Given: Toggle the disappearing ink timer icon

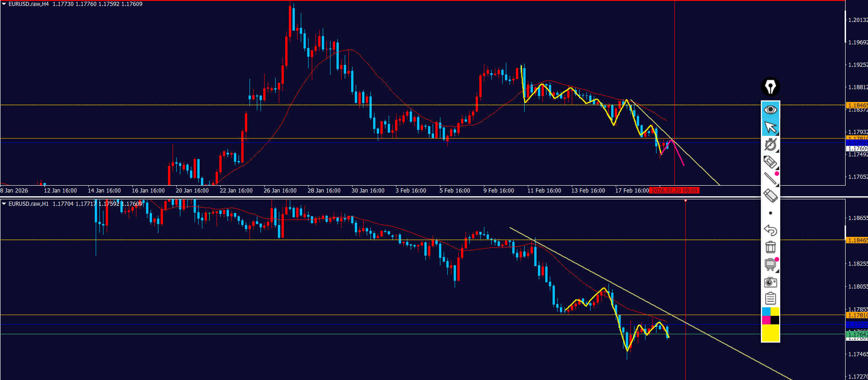Looking at the screenshot, I should pos(770,145).
